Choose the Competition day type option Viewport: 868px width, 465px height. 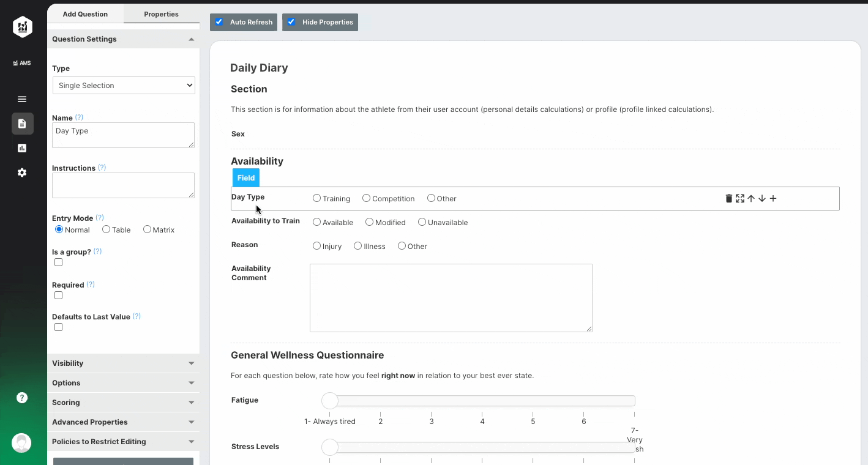367,198
